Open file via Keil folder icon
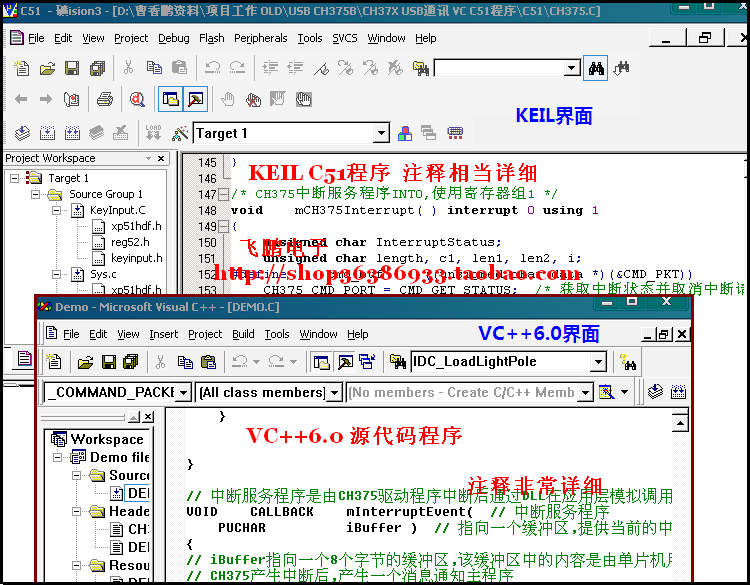Viewport: 750px width, 585px height. [47, 68]
